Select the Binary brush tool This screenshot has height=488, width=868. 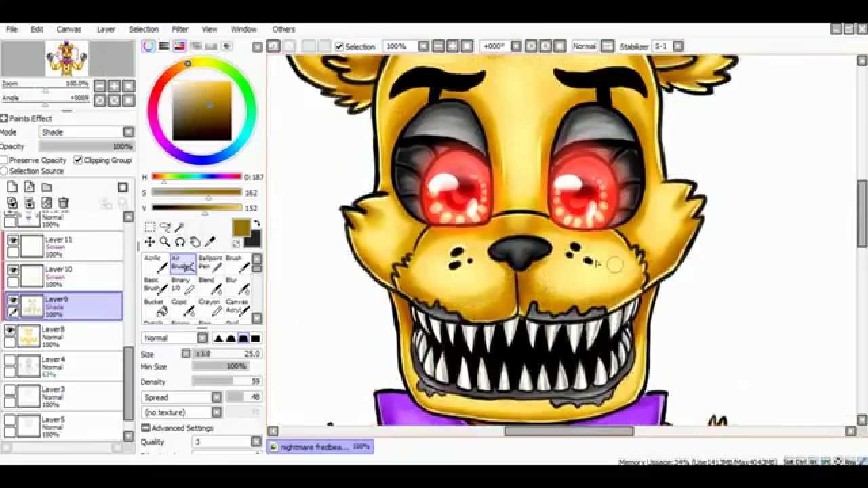[x=182, y=285]
